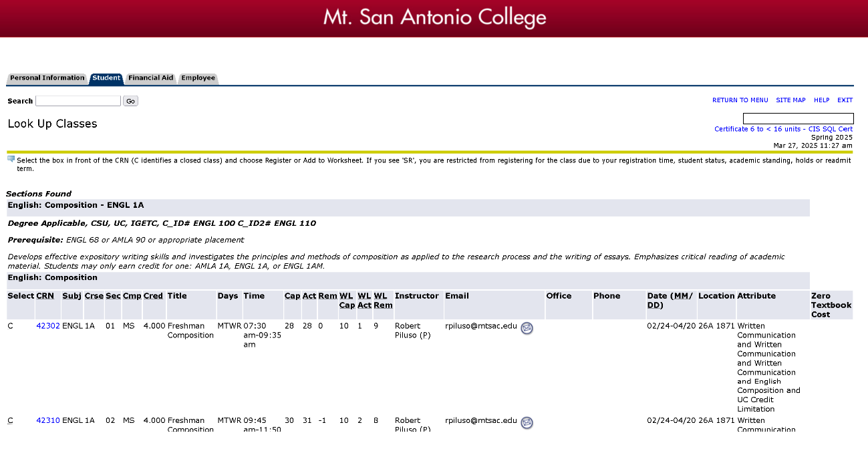Open CRN 42302 class details

[x=48, y=326]
